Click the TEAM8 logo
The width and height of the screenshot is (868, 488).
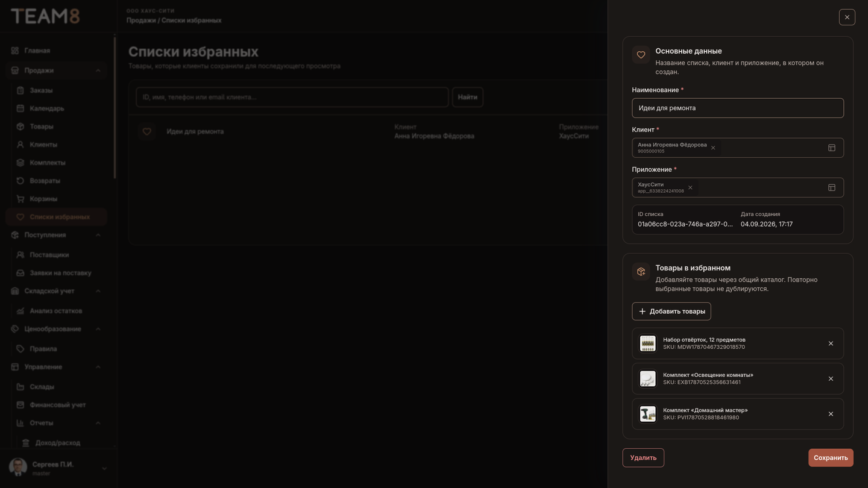[45, 16]
